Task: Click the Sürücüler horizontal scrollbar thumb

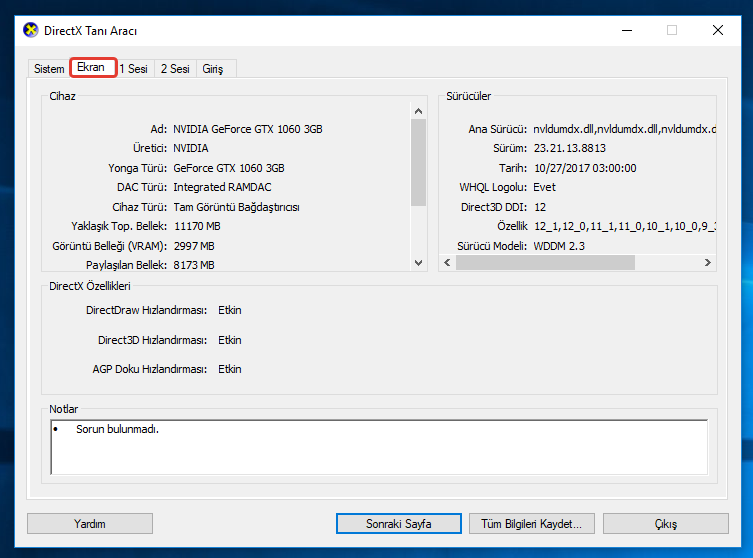Action: pos(545,263)
